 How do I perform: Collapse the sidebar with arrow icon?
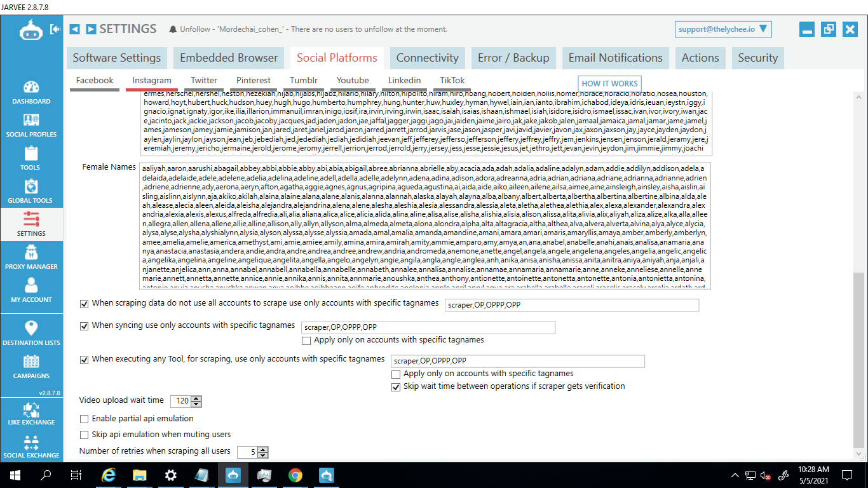[56, 29]
